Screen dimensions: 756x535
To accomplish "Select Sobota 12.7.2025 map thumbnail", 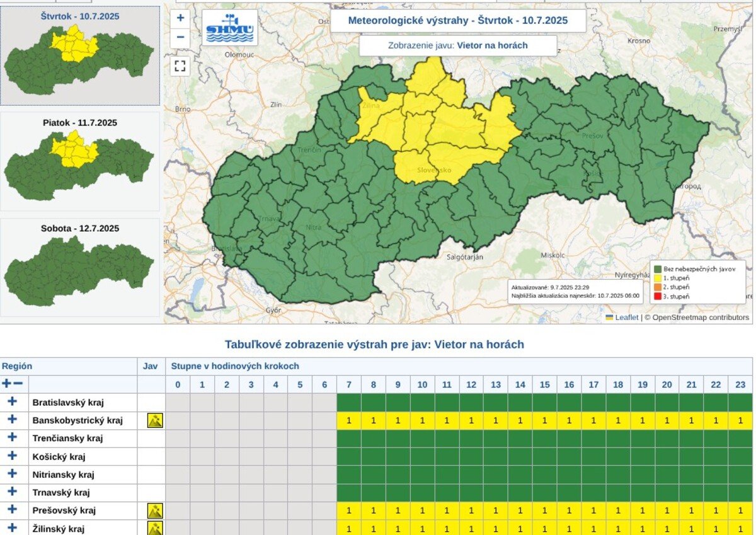I will (x=79, y=267).
